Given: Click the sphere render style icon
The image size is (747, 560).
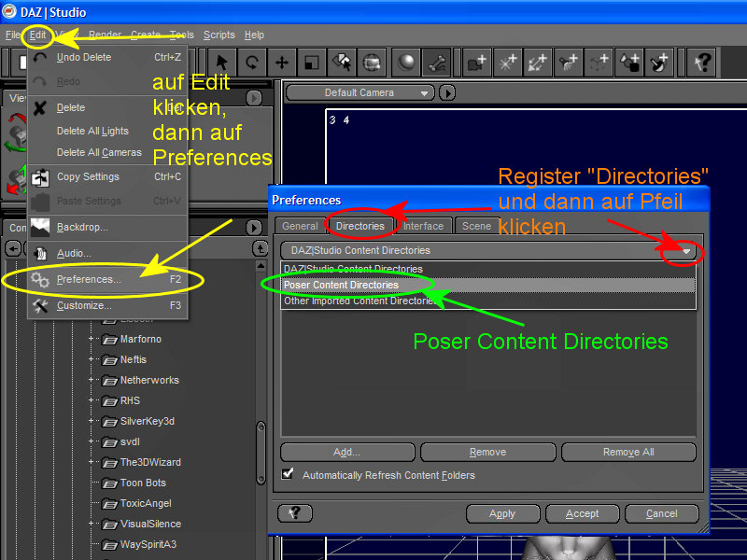Looking at the screenshot, I should [406, 63].
